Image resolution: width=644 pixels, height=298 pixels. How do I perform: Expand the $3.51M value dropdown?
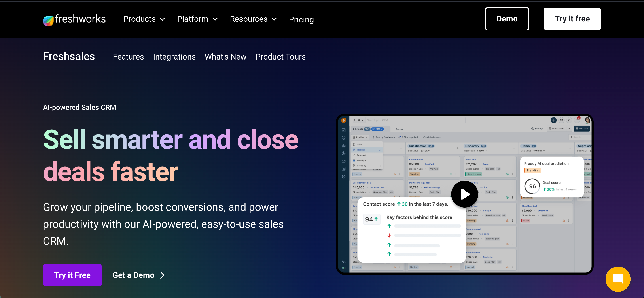377,129
